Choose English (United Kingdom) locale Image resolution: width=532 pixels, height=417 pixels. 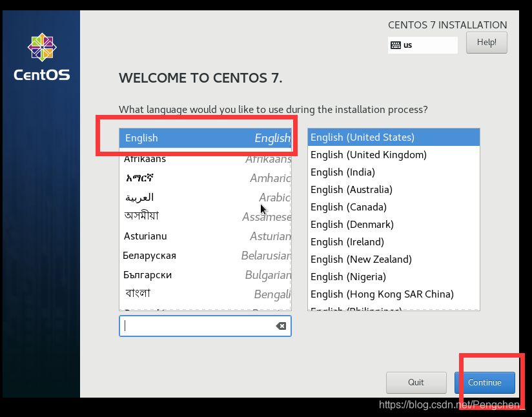pos(394,155)
